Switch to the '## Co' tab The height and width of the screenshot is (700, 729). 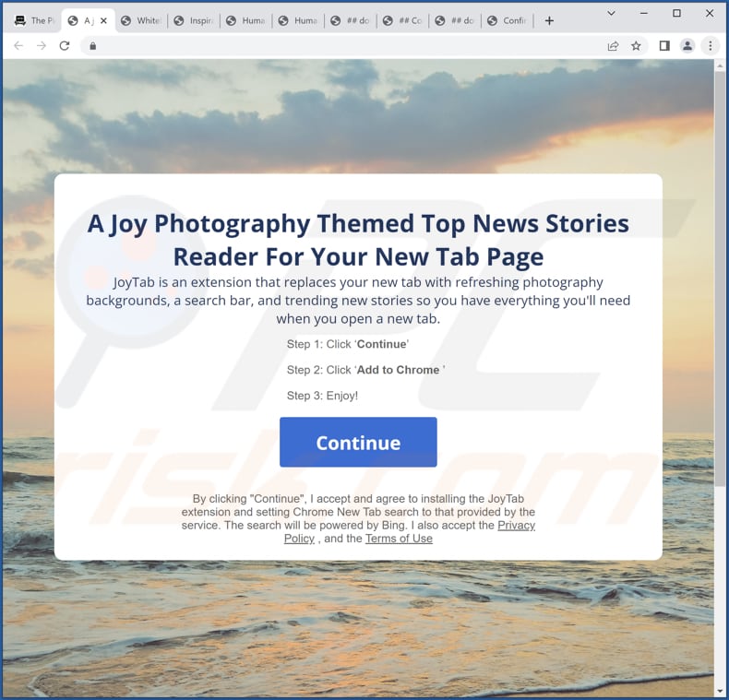[x=402, y=20]
